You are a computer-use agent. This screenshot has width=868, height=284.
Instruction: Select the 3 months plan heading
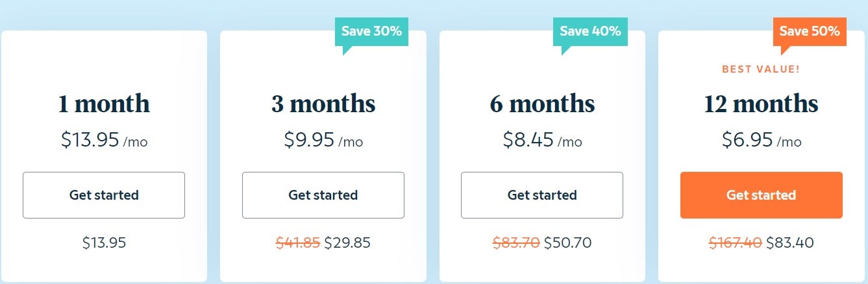point(323,104)
